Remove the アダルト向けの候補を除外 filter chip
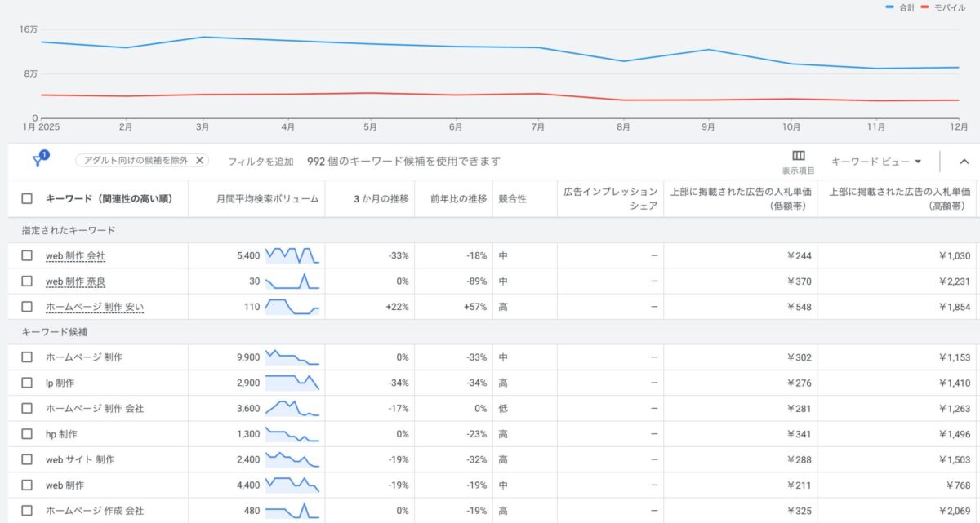The height and width of the screenshot is (523, 980). [199, 161]
